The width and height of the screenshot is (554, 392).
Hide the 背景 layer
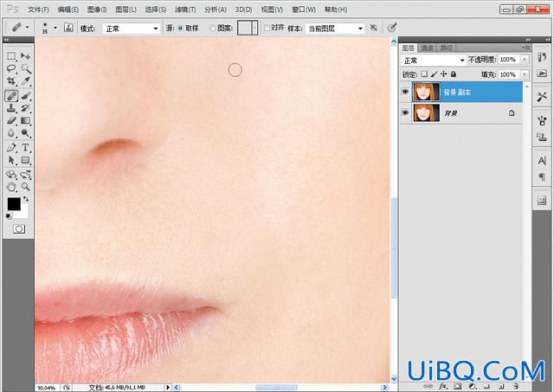[405, 112]
